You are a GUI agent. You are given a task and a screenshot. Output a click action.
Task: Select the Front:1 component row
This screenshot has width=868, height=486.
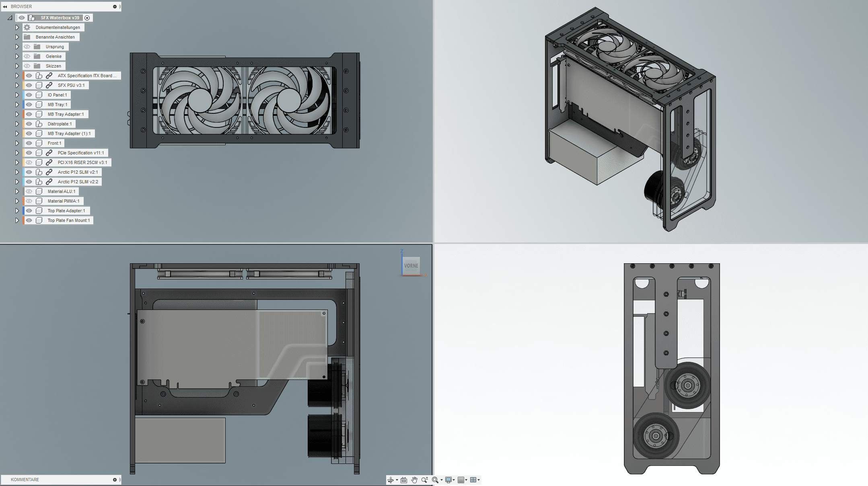pyautogui.click(x=44, y=143)
